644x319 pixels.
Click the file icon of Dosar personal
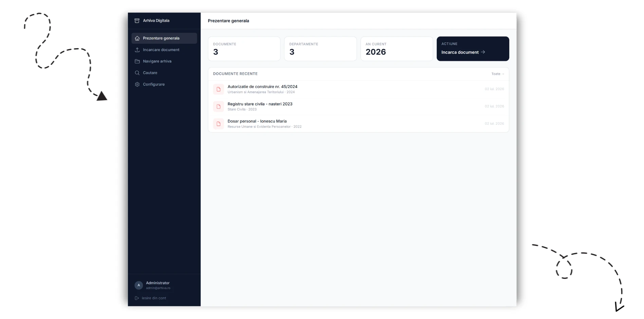click(219, 124)
